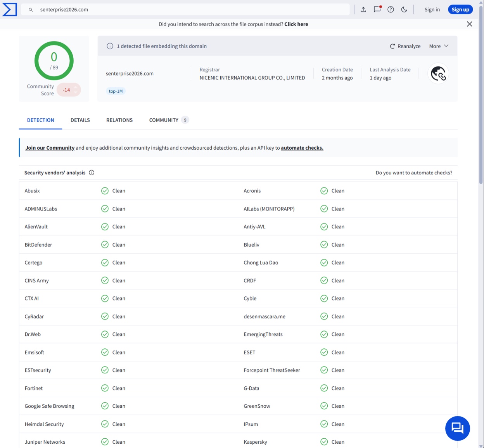This screenshot has height=448, width=484.
Task: Select the Juniper Networks vendor name
Action: click(x=45, y=442)
